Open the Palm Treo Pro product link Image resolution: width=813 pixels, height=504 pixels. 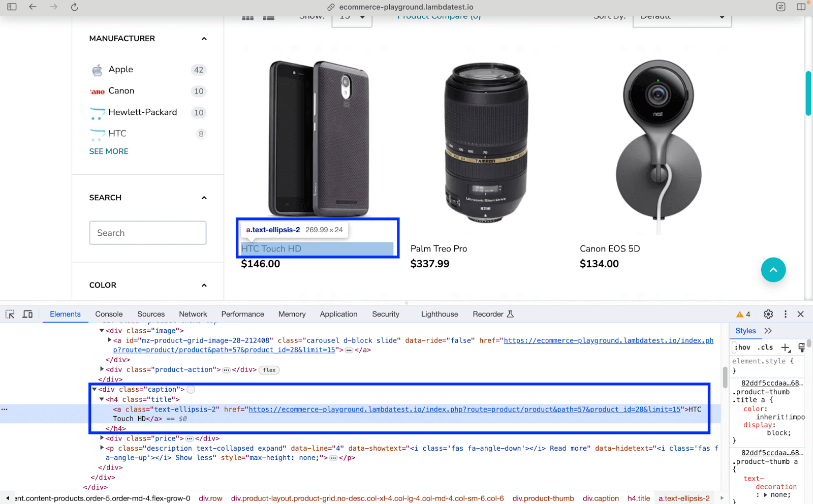click(x=439, y=248)
